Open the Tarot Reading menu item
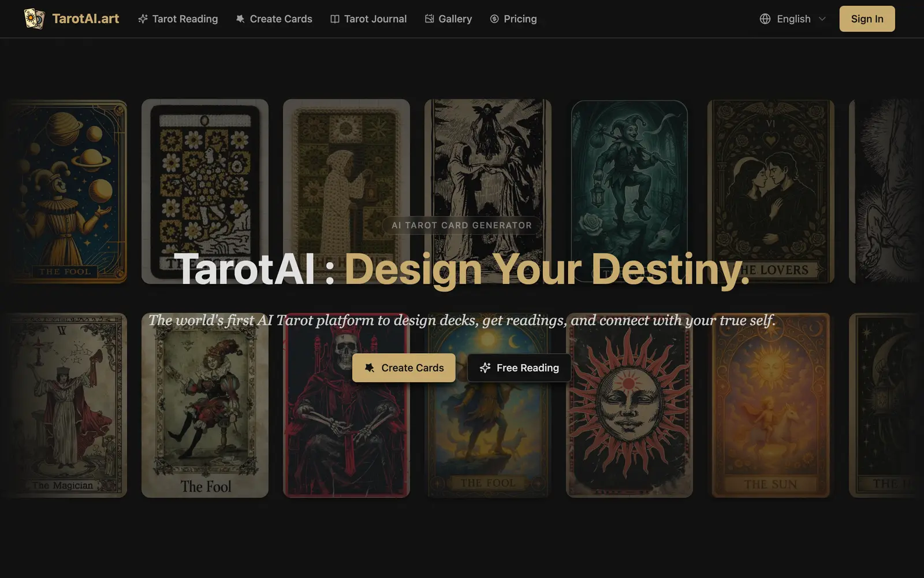The height and width of the screenshot is (578, 924). point(178,19)
